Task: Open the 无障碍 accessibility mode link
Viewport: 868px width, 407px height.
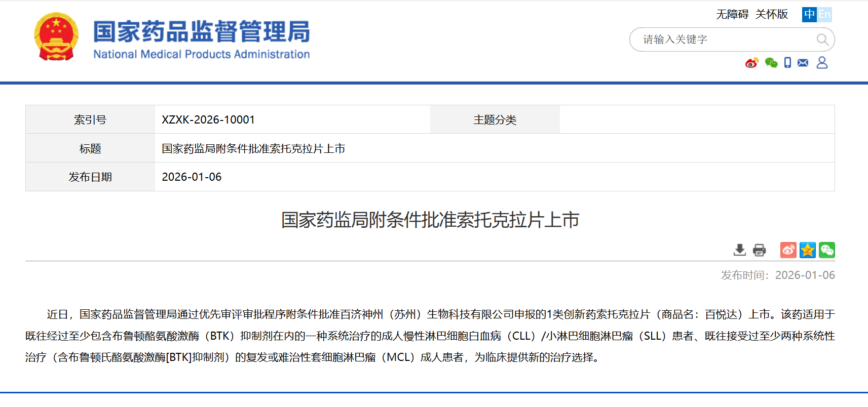Action: point(732,14)
